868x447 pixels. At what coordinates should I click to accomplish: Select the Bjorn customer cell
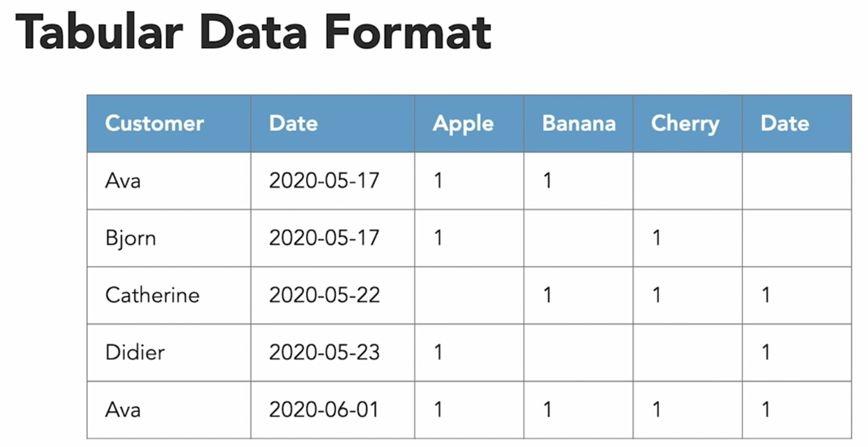point(131,238)
